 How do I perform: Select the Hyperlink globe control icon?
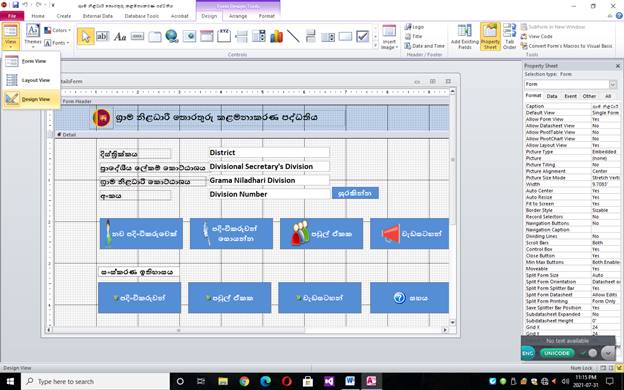(172, 36)
